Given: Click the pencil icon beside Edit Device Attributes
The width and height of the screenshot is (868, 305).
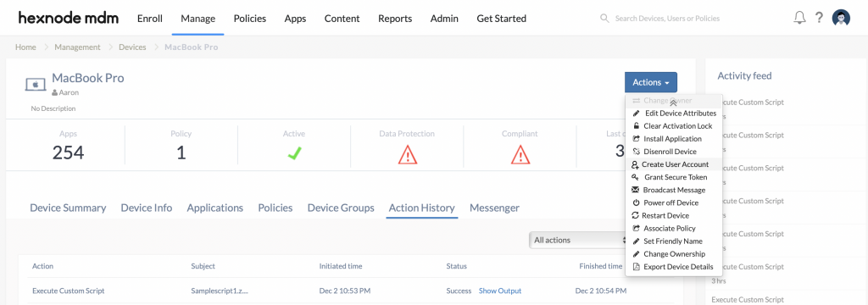Looking at the screenshot, I should [x=636, y=114].
